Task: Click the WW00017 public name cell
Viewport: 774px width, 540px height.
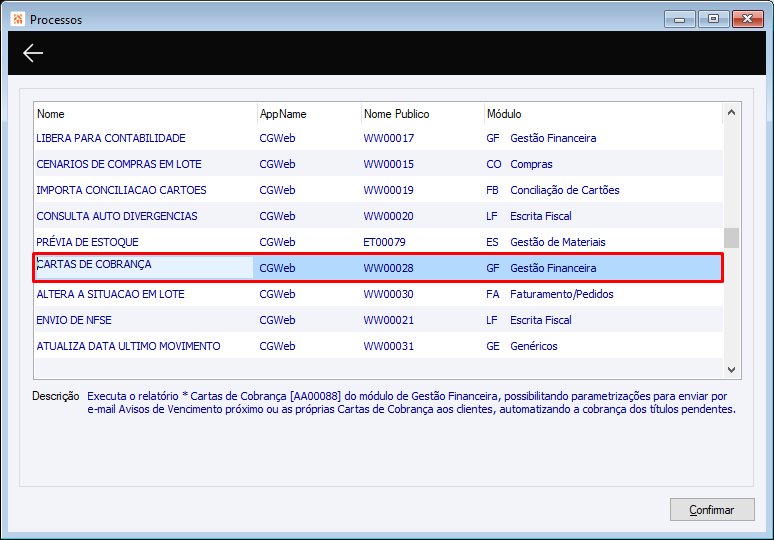Action: pyautogui.click(x=388, y=138)
